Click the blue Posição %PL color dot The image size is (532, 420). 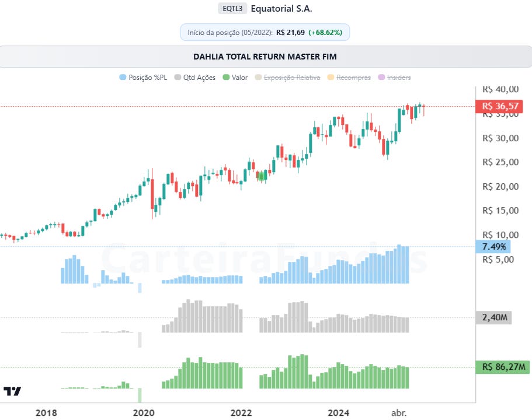coord(123,77)
